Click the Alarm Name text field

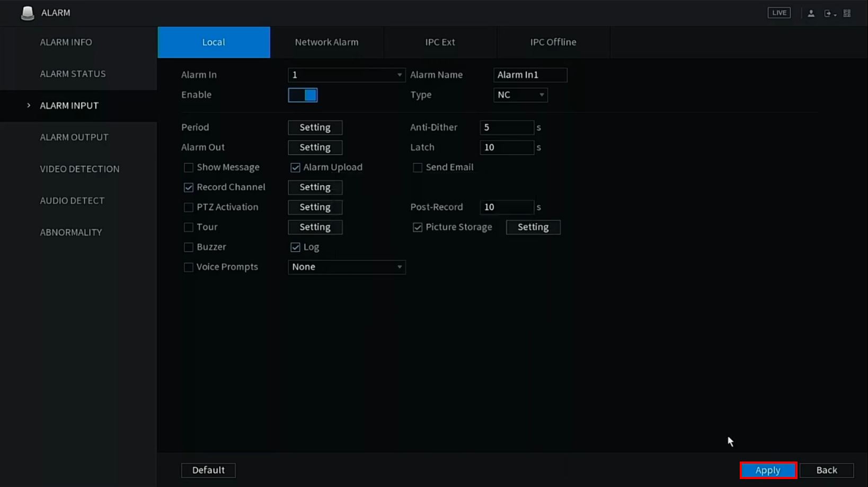pyautogui.click(x=530, y=75)
